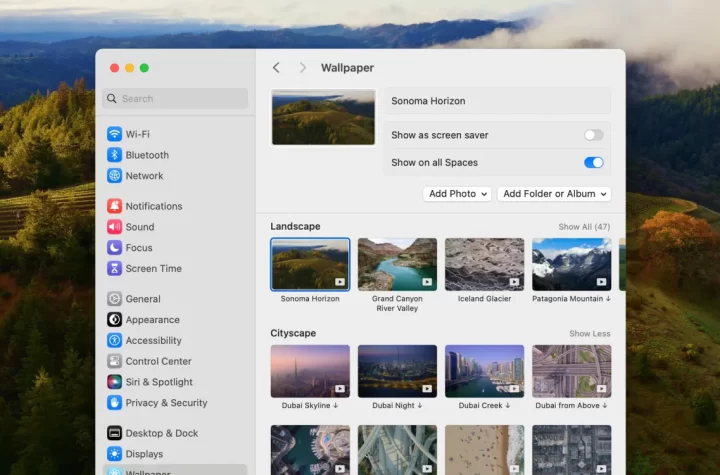
Task: Open Wi-Fi settings icon in sidebar
Action: (115, 134)
